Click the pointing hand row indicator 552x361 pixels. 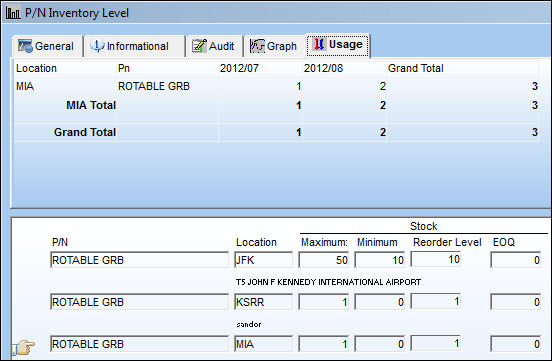(x=24, y=347)
